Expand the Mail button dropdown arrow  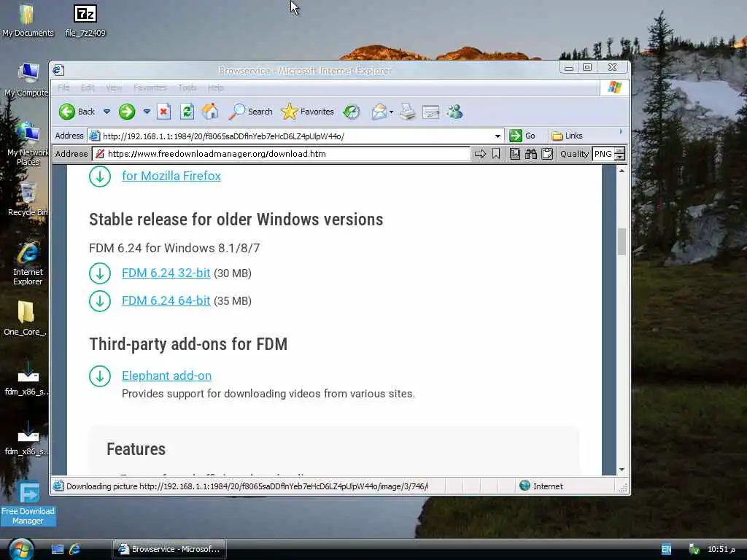[391, 112]
